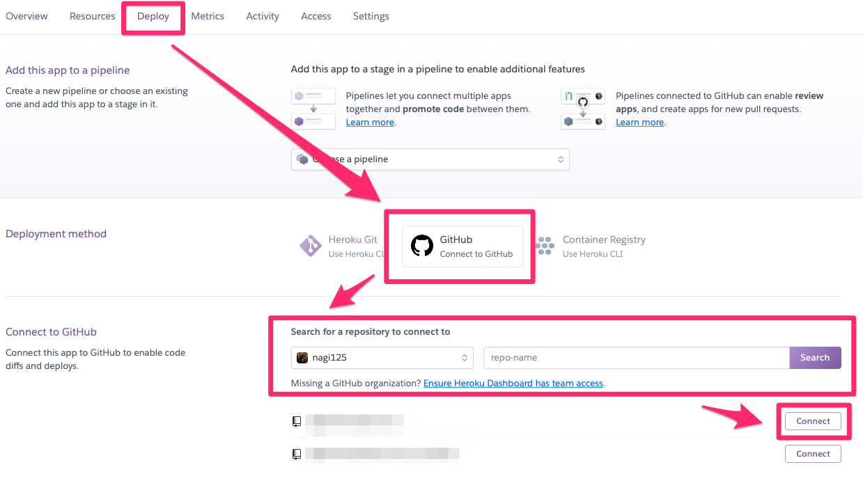Go to the Activity tab
This screenshot has width=863, height=504.
[x=263, y=16]
